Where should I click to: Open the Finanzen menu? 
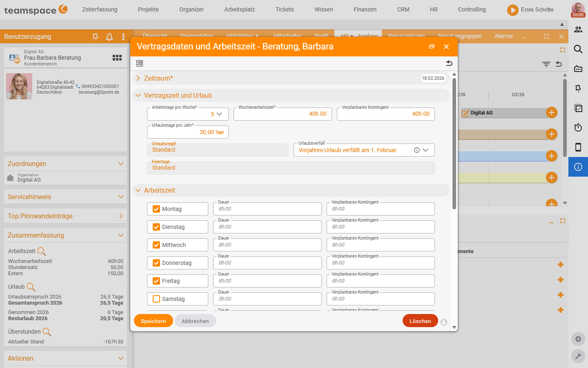(365, 9)
